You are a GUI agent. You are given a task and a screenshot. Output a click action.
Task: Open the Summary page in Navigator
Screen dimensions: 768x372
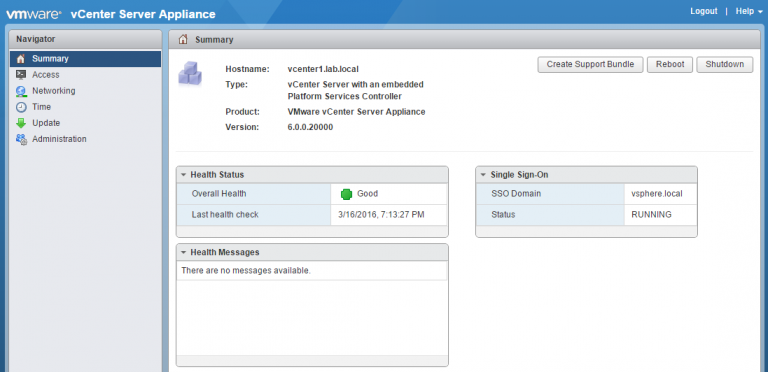pyautogui.click(x=85, y=59)
